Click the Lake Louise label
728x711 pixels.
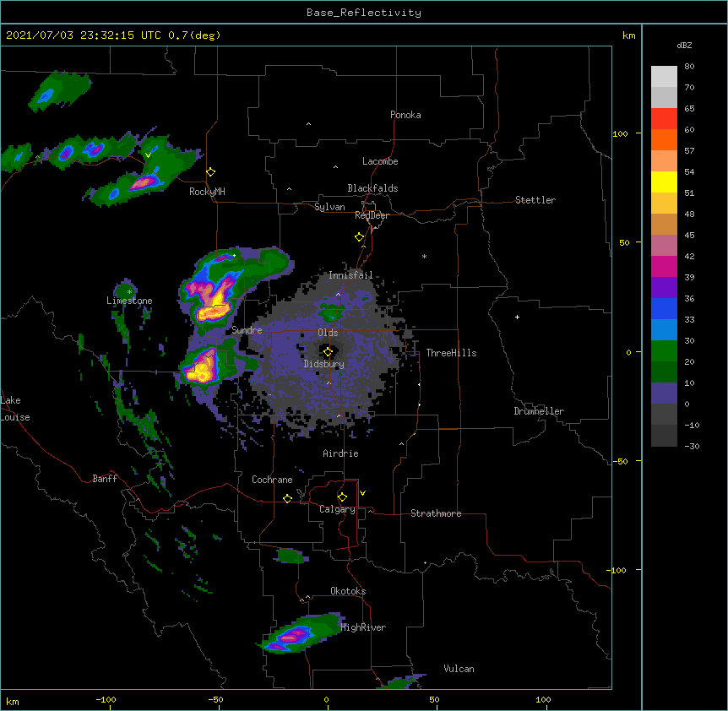(15, 409)
